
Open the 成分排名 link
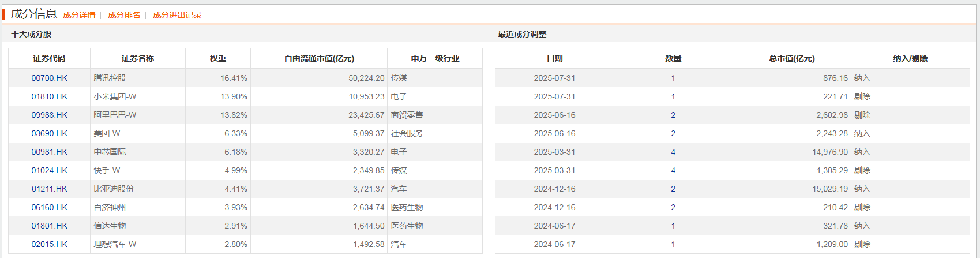coord(124,15)
